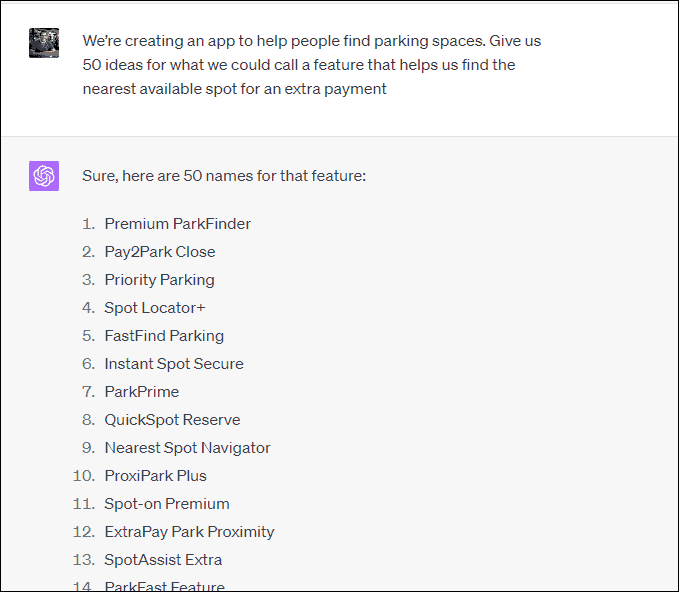
Task: Click the number 10 list marker
Action: click(x=84, y=476)
